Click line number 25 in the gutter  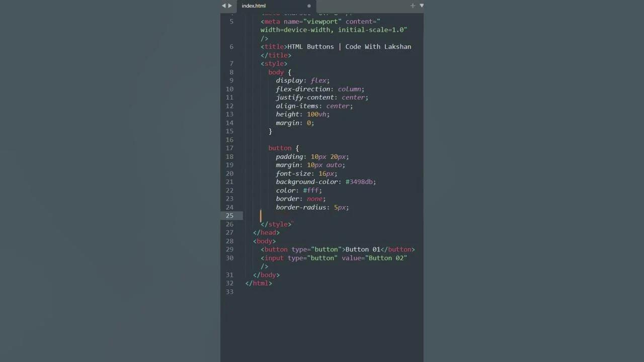pos(229,216)
